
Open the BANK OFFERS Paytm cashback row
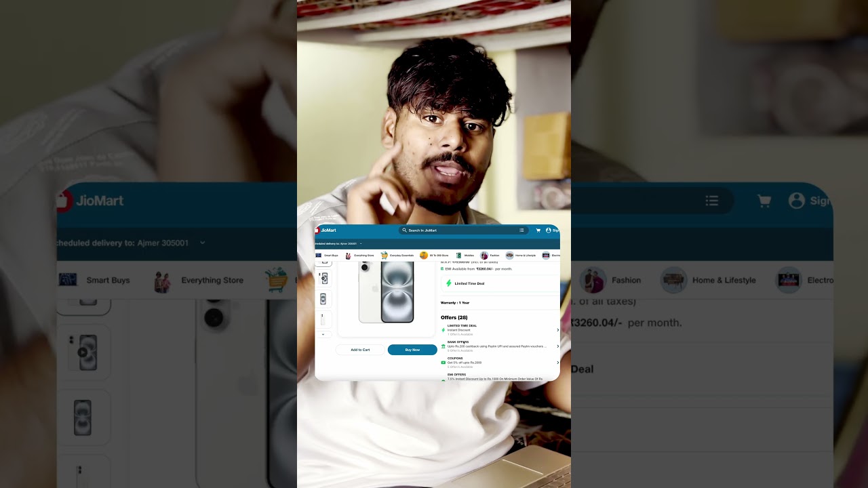point(500,346)
